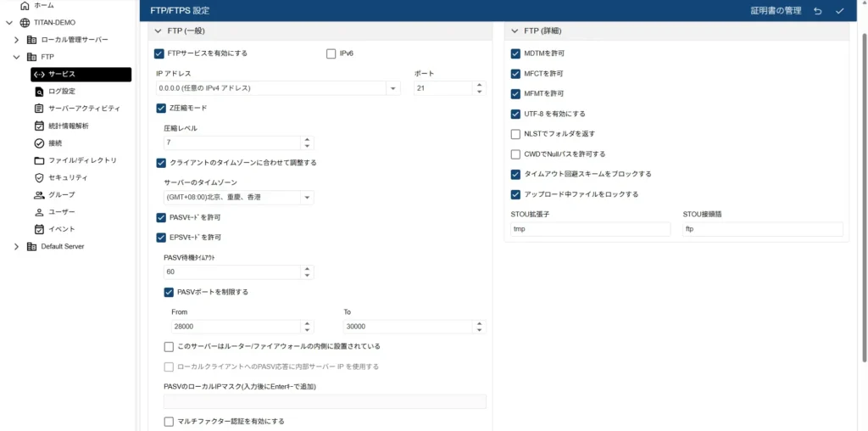Open the IPアドレス dropdown
The width and height of the screenshot is (868, 431).
pos(393,88)
